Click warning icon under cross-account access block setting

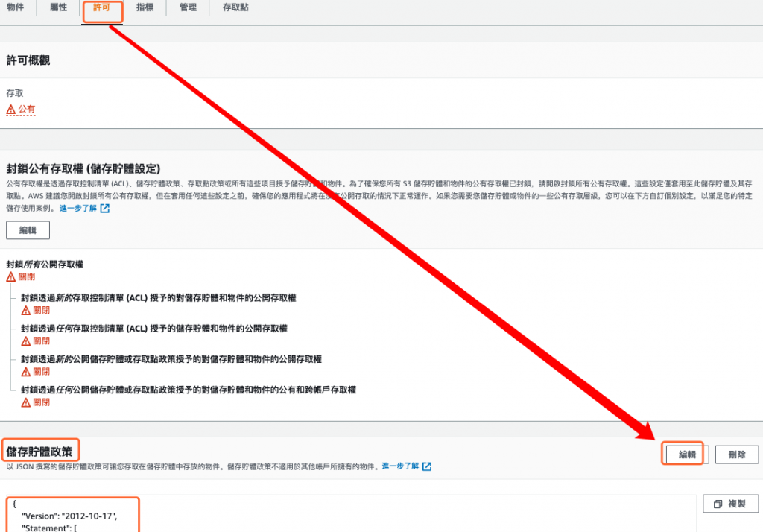click(x=26, y=402)
